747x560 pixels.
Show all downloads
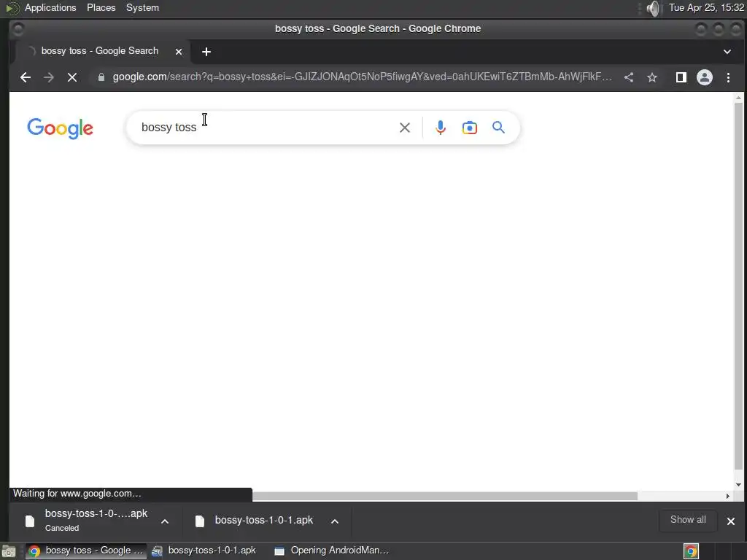click(688, 520)
